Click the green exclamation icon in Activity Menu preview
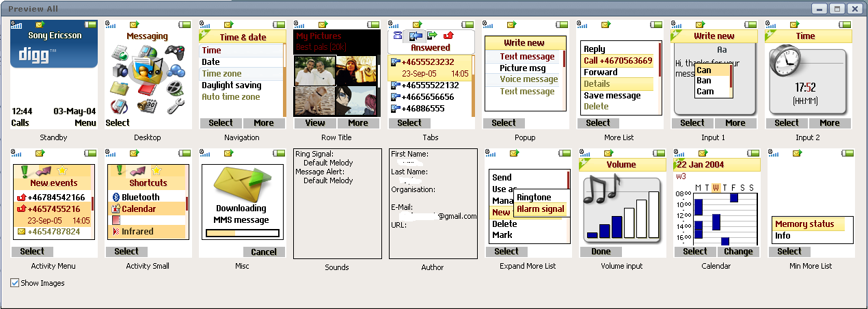This screenshot has width=868, height=309. tap(25, 170)
